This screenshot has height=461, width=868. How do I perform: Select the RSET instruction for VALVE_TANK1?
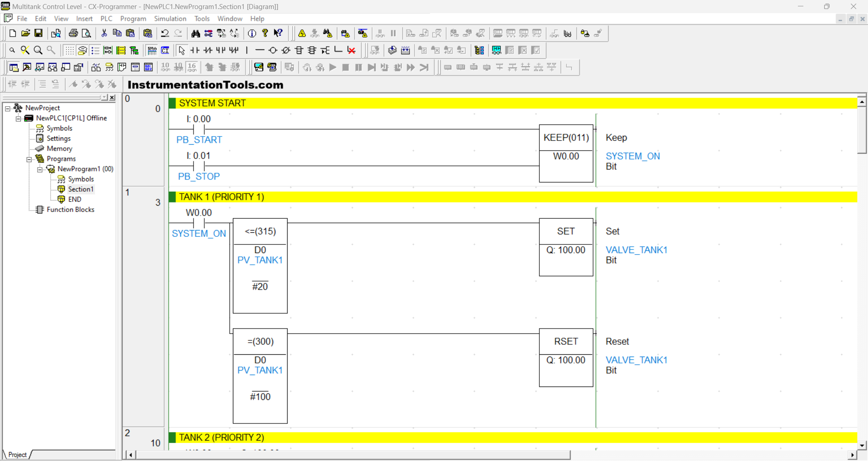click(566, 358)
